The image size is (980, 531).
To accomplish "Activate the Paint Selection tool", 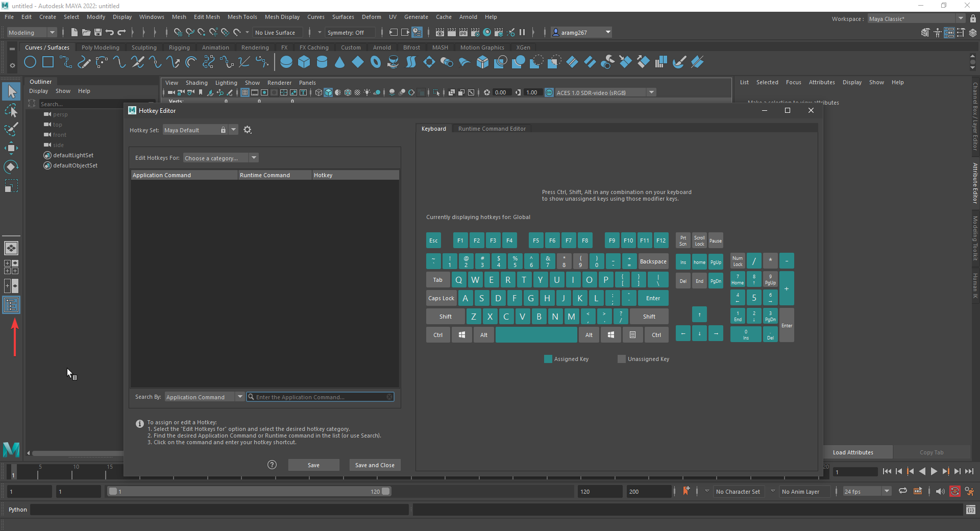I will (x=11, y=129).
